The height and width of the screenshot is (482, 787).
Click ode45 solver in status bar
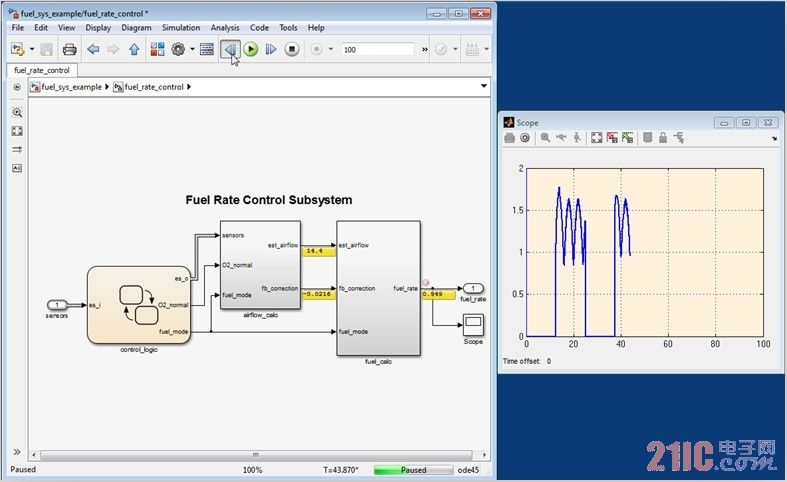468,470
